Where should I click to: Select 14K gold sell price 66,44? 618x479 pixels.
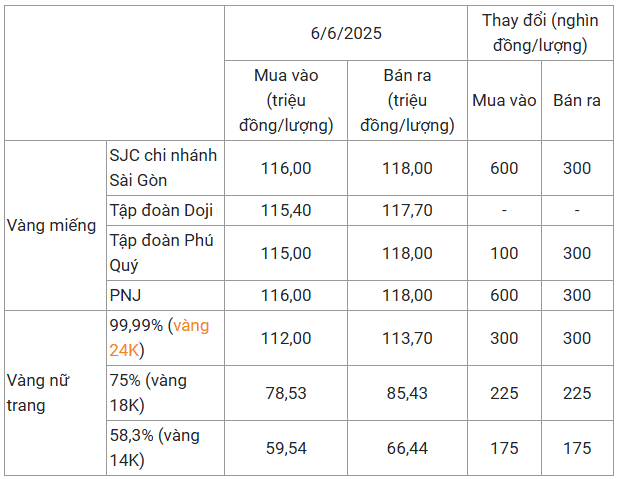[407, 448]
